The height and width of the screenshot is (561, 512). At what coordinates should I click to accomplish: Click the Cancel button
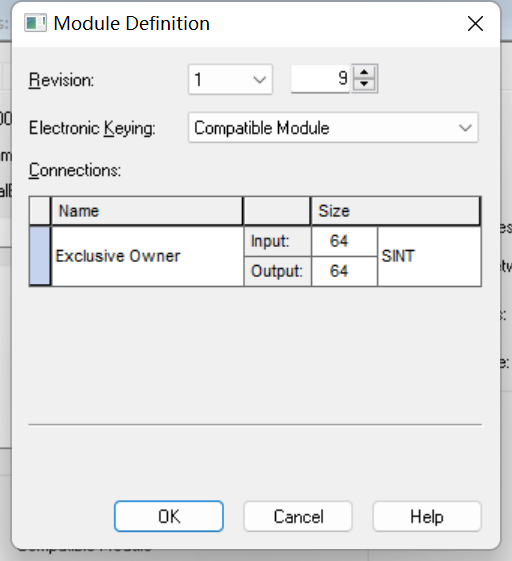[x=298, y=516]
